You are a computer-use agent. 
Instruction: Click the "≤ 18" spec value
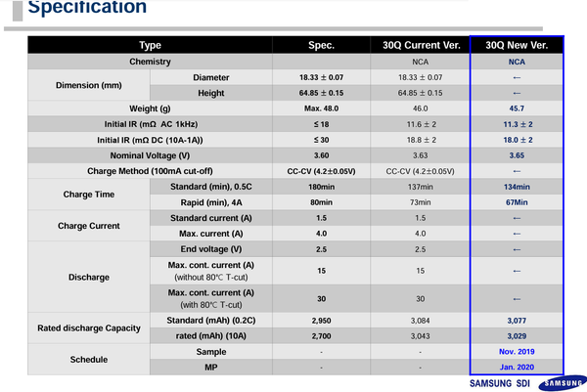pyautogui.click(x=321, y=124)
